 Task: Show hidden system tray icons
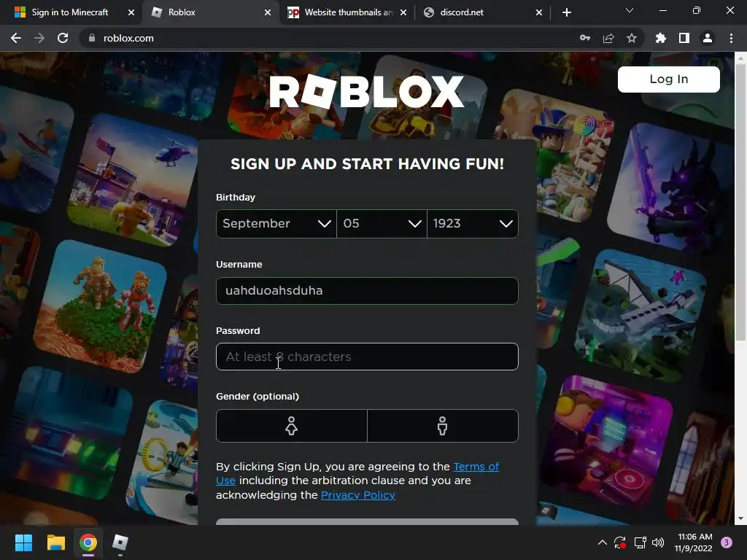coord(602,542)
